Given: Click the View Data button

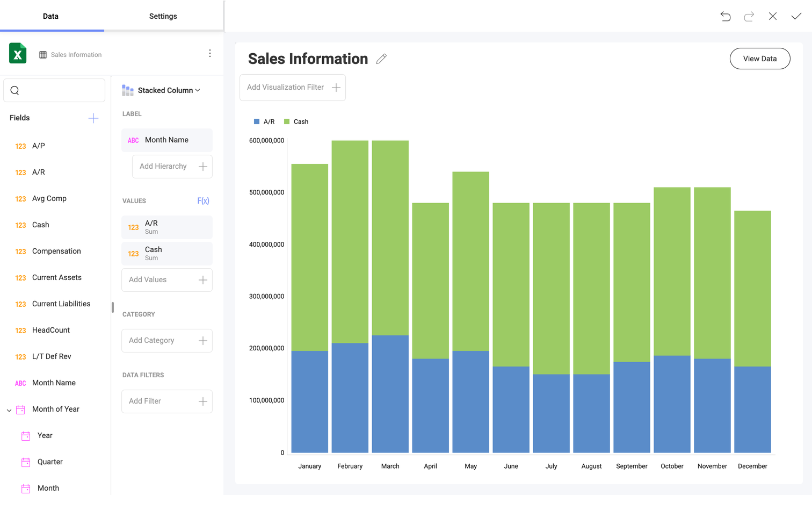Looking at the screenshot, I should [x=760, y=59].
